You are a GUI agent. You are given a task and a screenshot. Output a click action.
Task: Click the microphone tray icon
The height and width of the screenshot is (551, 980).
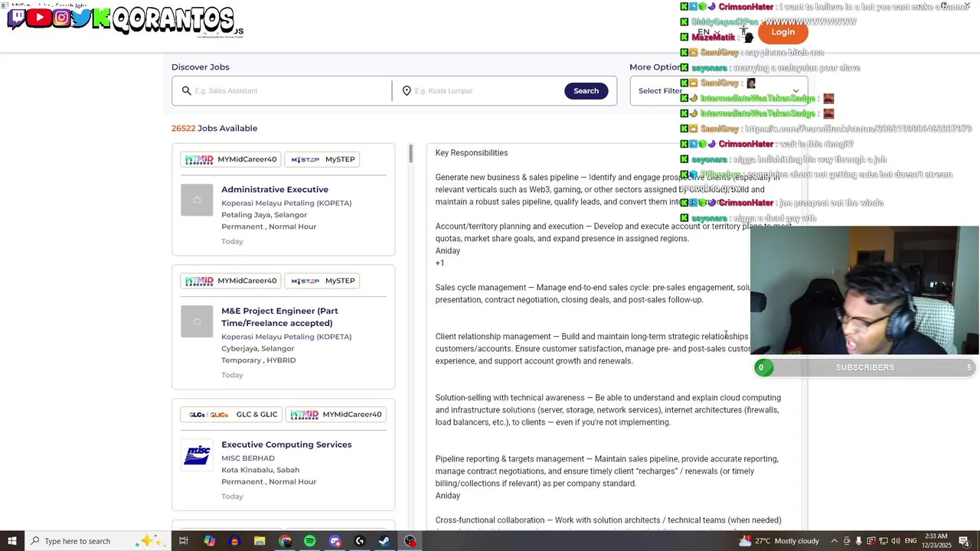858,541
